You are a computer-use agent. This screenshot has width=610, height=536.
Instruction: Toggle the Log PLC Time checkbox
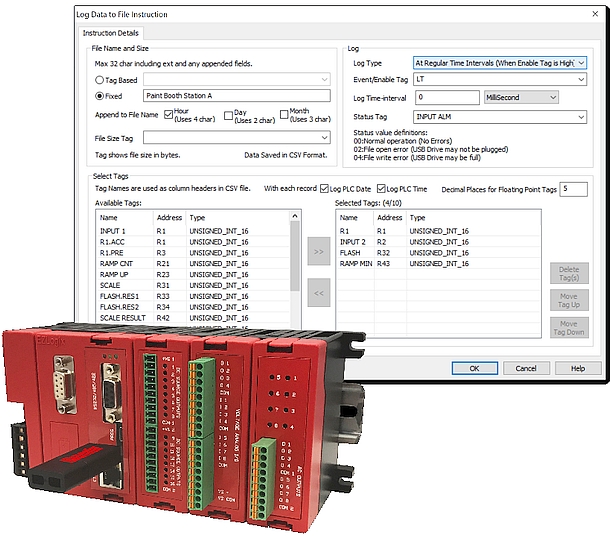380,188
